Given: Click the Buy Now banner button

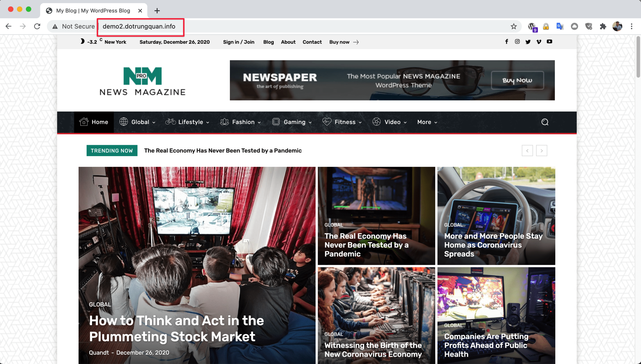Looking at the screenshot, I should (x=517, y=80).
